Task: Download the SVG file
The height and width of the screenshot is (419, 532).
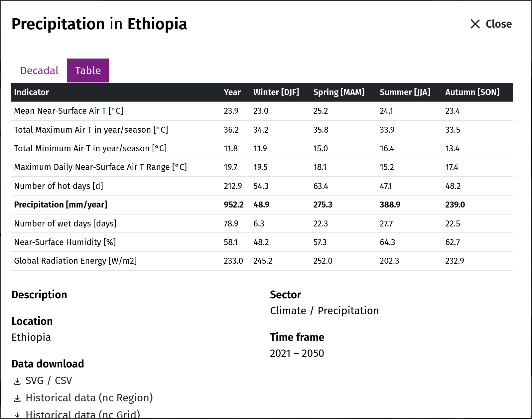Action: tap(35, 380)
